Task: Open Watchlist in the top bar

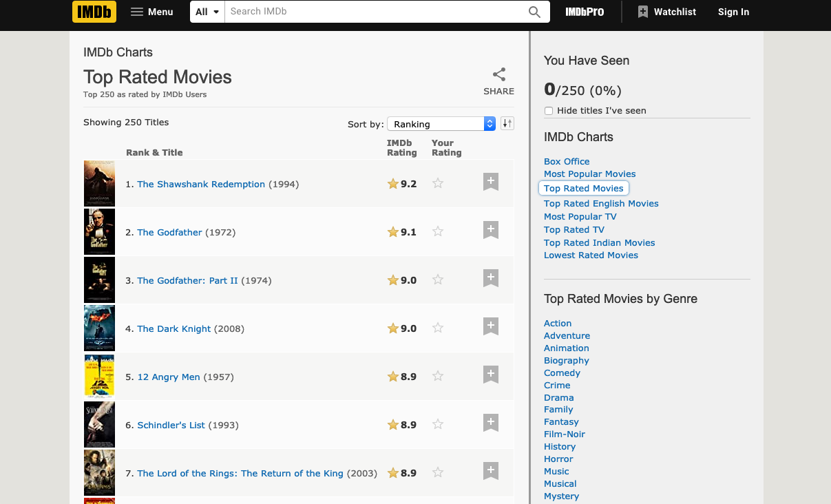Action: coord(666,12)
